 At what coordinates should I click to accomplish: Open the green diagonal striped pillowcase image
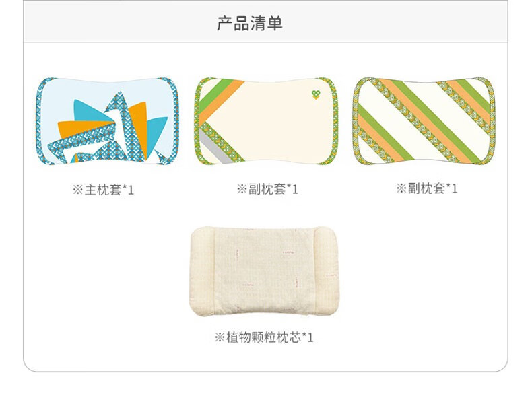coord(424,121)
